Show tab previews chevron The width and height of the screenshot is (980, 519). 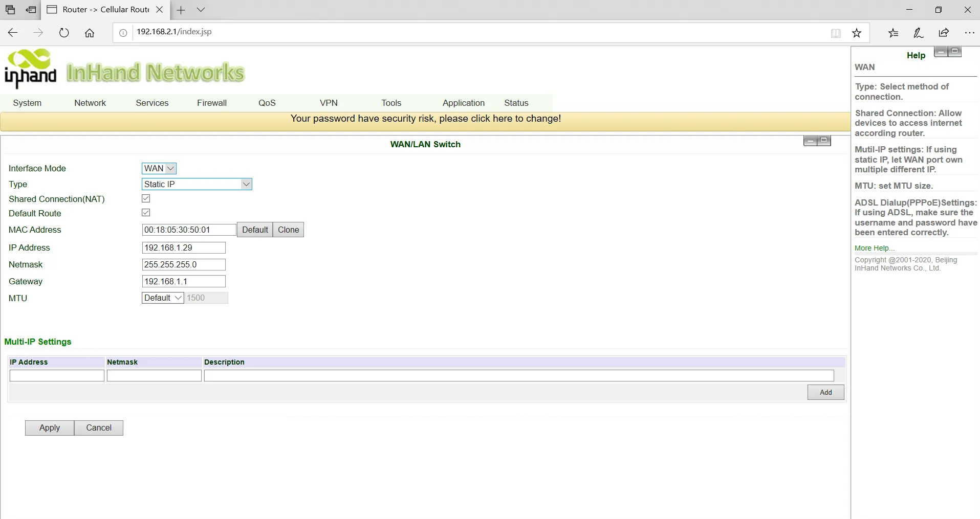(201, 10)
